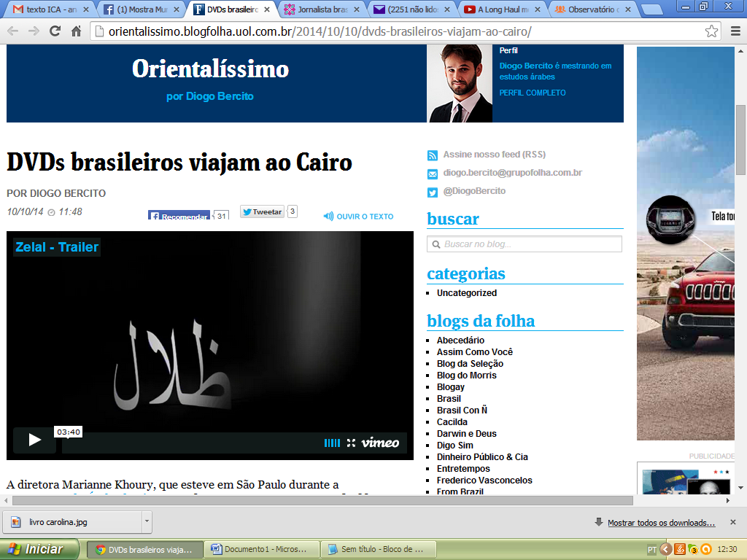Open the Abecedário blog link
This screenshot has height=560, width=747.
pos(461,340)
